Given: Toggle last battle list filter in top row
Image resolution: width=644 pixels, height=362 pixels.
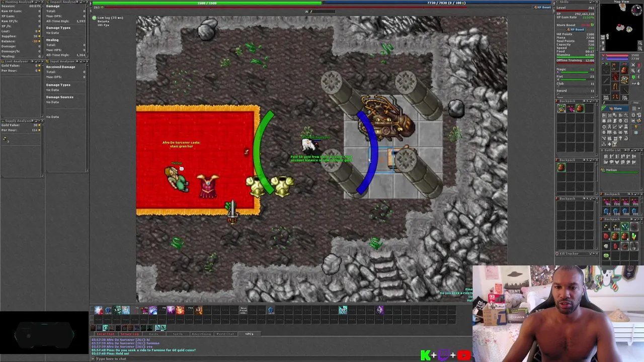Looking at the screenshot, I should [633, 156].
